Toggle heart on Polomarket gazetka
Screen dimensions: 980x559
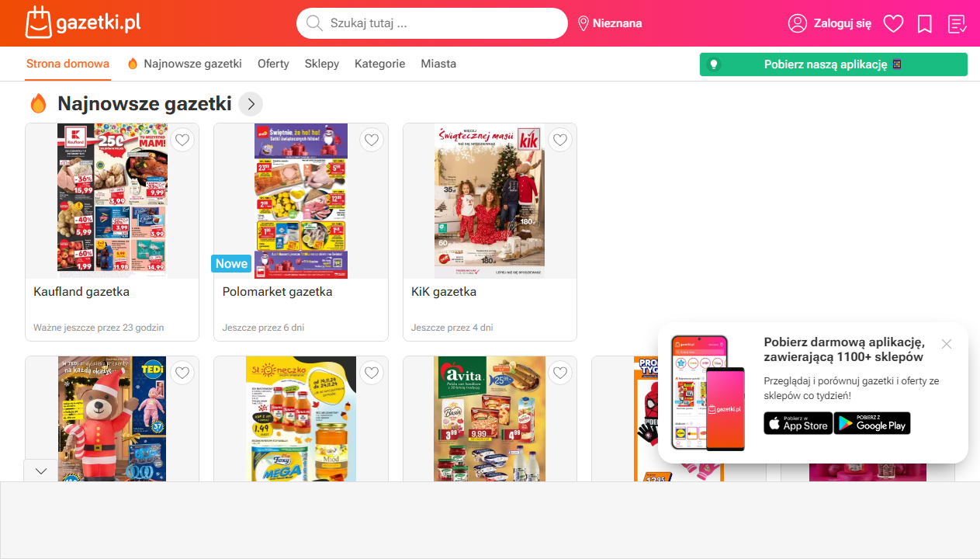click(x=372, y=140)
